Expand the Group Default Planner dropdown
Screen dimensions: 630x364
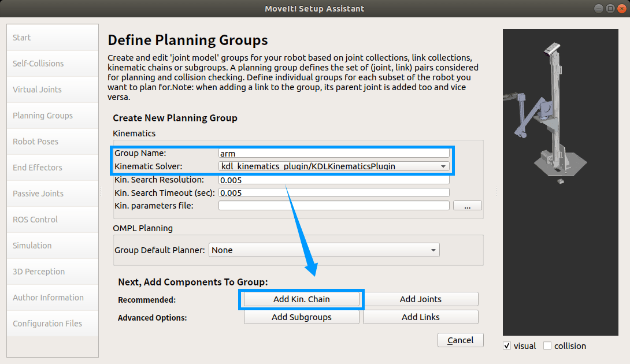tap(324, 250)
